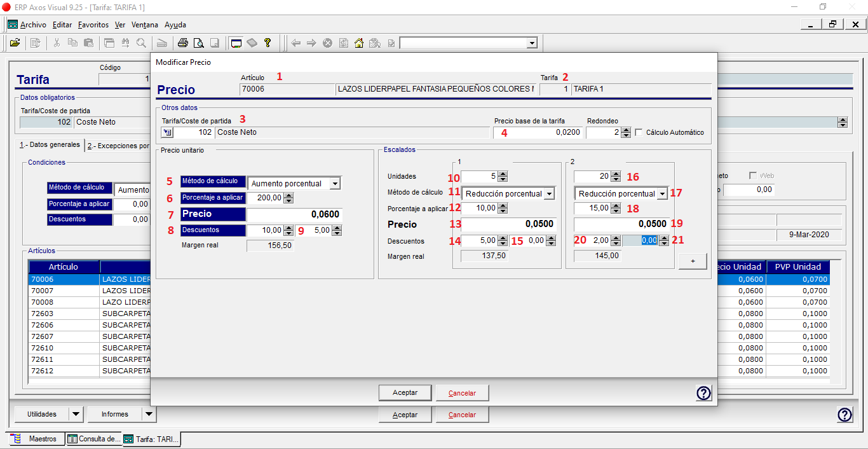Open the Editar menu

point(62,25)
